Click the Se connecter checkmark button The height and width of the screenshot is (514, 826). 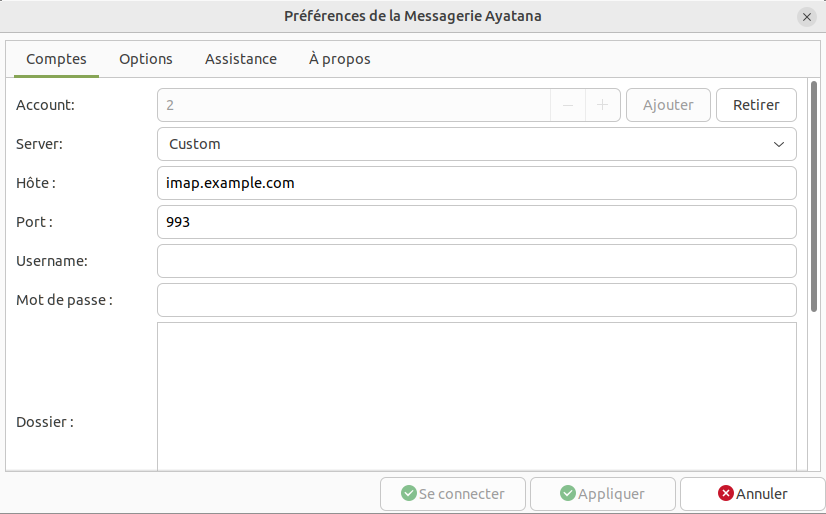pos(452,493)
